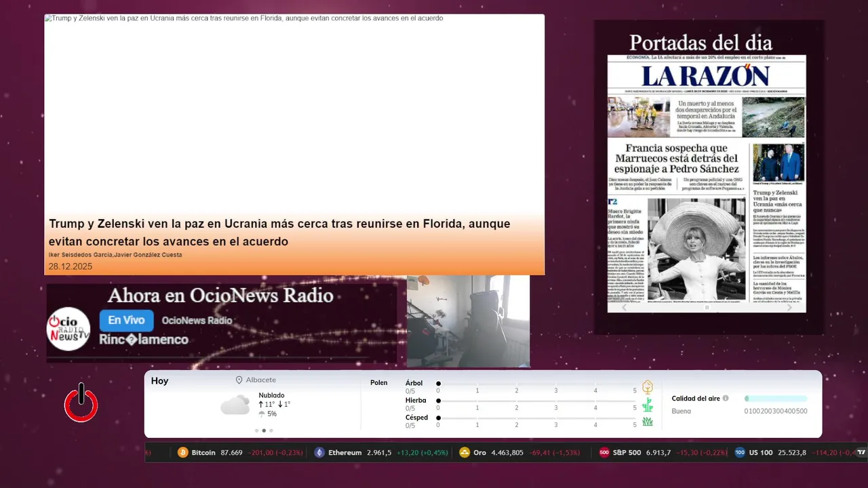Viewport: 868px width, 488px height.
Task: Click the red S&P 500 badge icon
Action: (604, 452)
